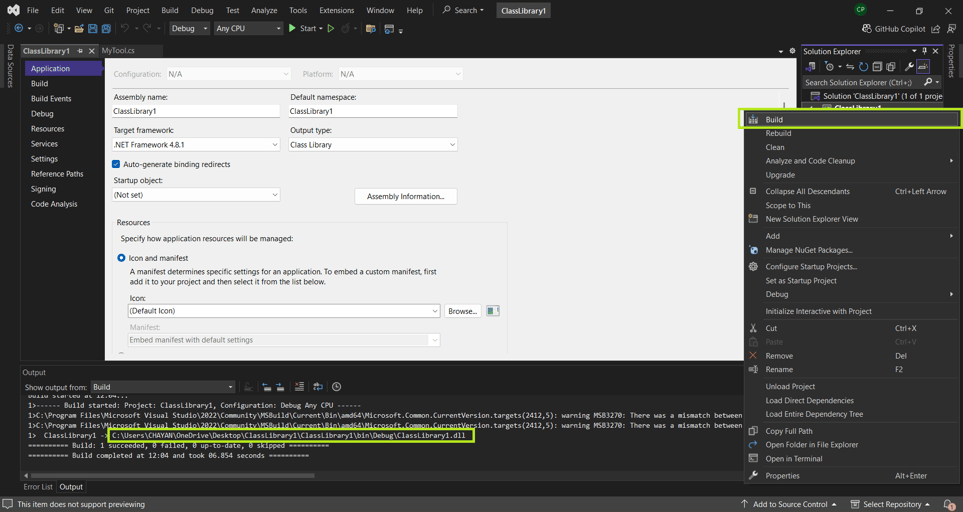
Task: Click Show All Files icon in Solution Explorer
Action: [891, 66]
